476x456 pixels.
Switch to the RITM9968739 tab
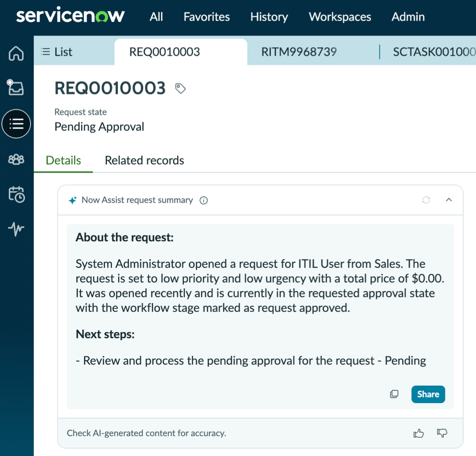pos(299,52)
